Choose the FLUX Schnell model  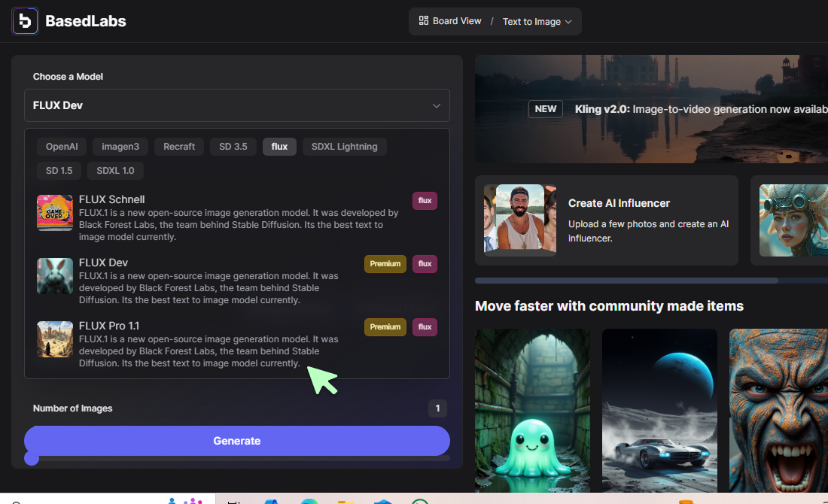(x=237, y=217)
